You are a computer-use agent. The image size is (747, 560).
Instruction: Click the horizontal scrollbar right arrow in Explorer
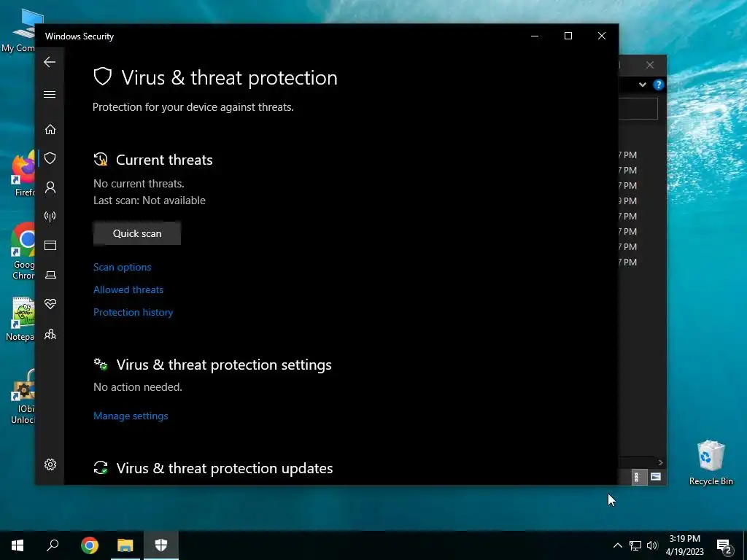point(660,462)
